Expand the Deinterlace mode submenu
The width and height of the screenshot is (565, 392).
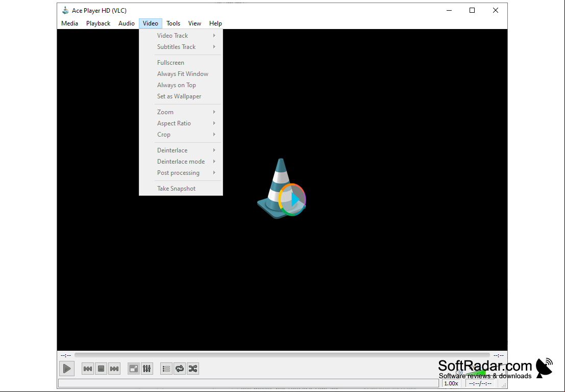181,161
